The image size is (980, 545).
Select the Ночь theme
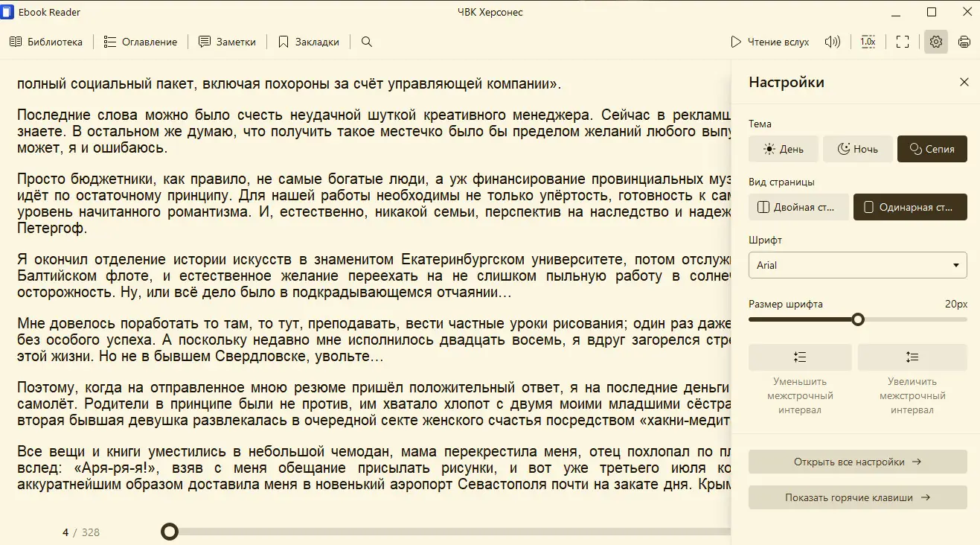857,149
